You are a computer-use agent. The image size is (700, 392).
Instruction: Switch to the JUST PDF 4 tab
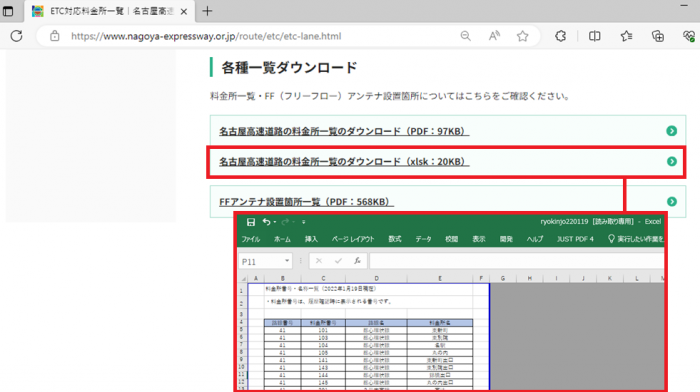click(x=575, y=239)
